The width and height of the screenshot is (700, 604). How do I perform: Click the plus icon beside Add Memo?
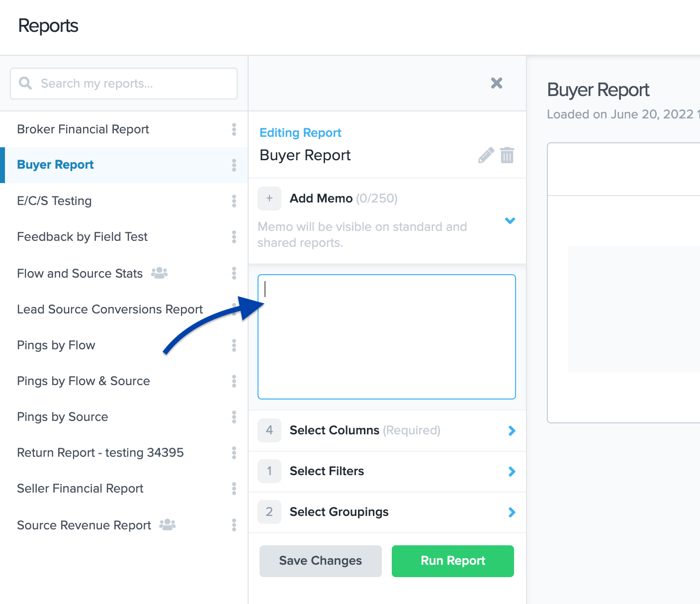click(269, 199)
